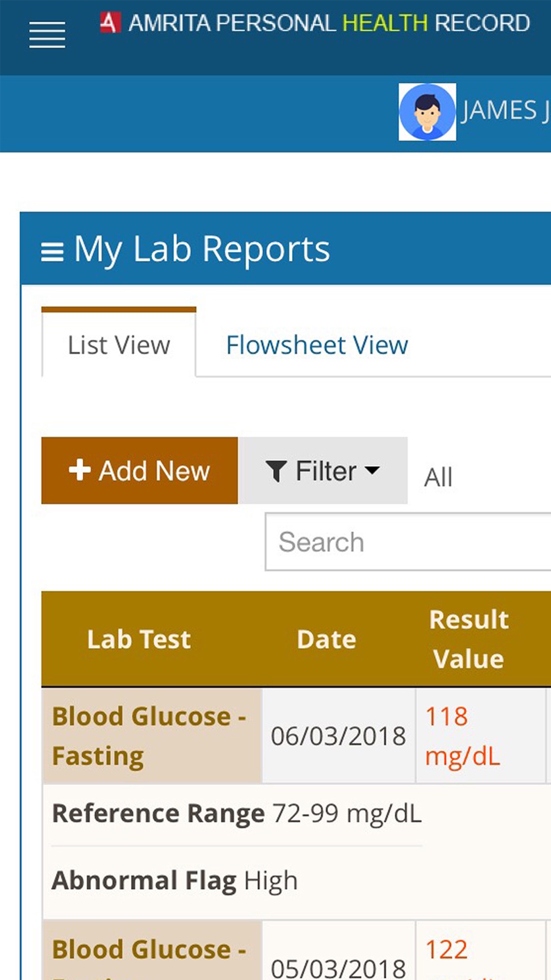Click the Amrita red logo icon
The height and width of the screenshot is (980, 551).
coord(110,23)
